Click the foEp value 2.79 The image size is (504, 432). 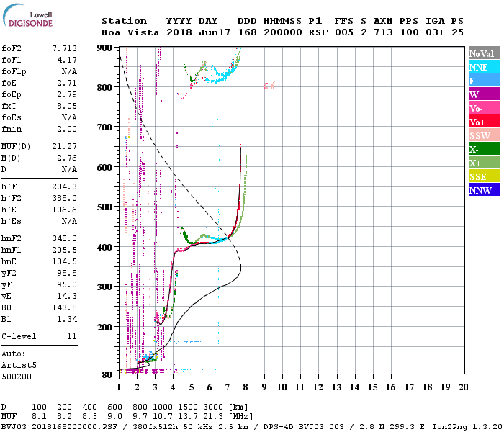coord(67,94)
